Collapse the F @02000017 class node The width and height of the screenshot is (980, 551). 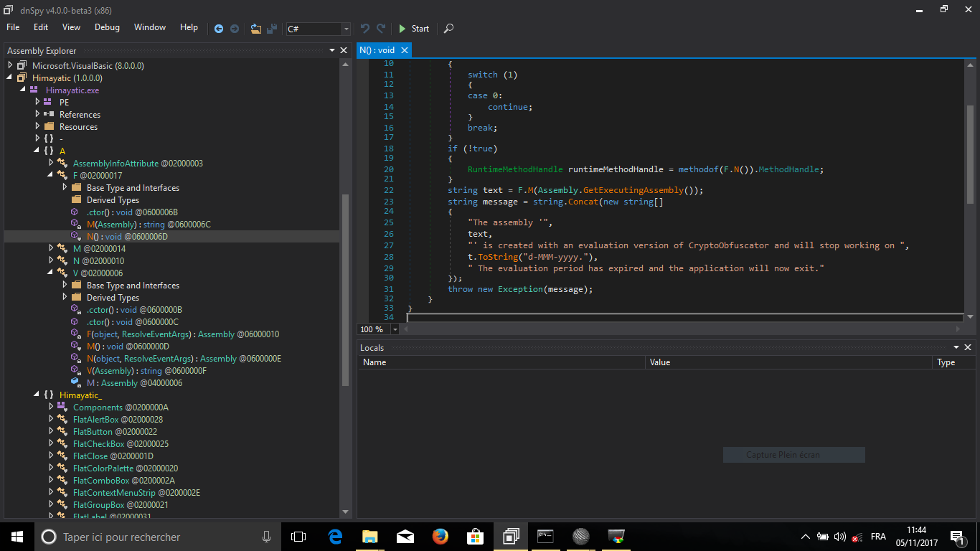(51, 175)
